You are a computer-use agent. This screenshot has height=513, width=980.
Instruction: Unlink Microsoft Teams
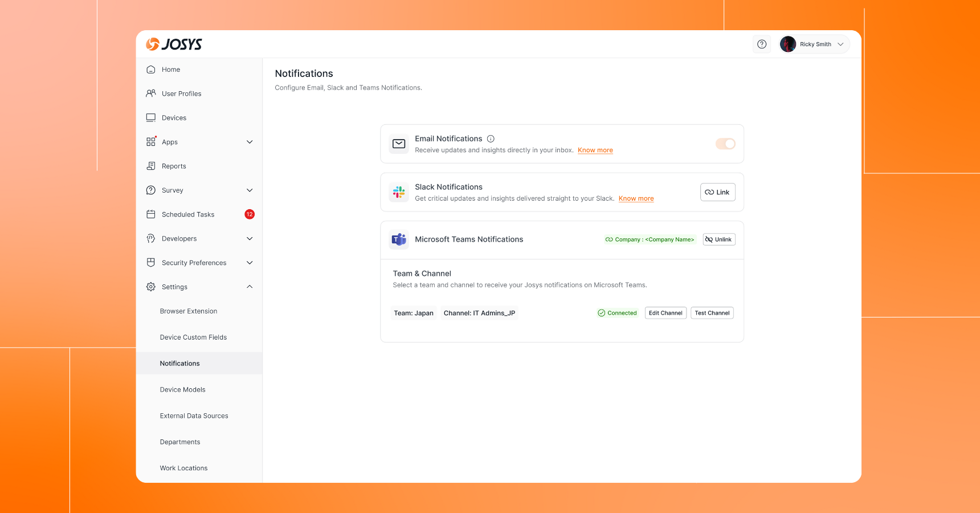point(719,239)
